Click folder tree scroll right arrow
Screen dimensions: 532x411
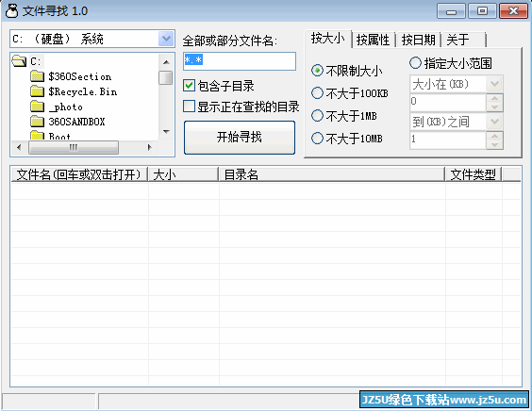[x=150, y=147]
